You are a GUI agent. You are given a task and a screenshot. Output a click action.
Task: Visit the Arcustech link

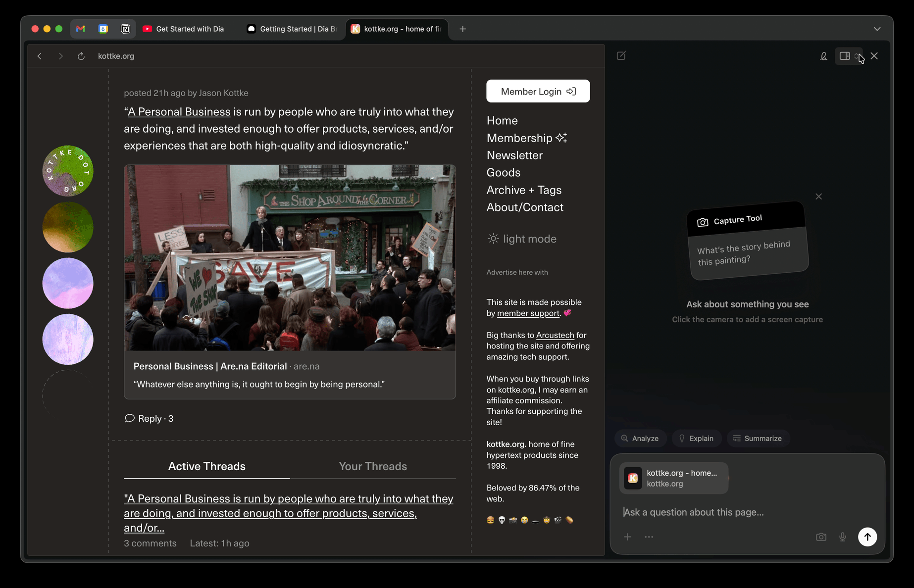(555, 335)
